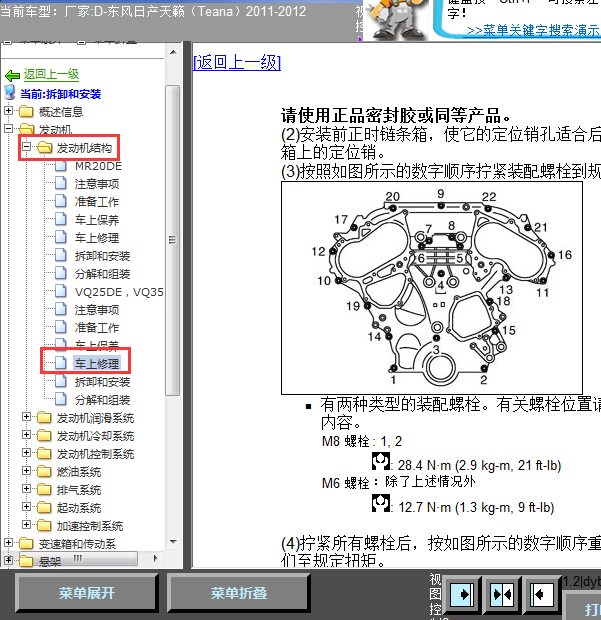Click the 当前:拆卸和安装 label
This screenshot has height=620, width=601.
pyautogui.click(x=60, y=94)
